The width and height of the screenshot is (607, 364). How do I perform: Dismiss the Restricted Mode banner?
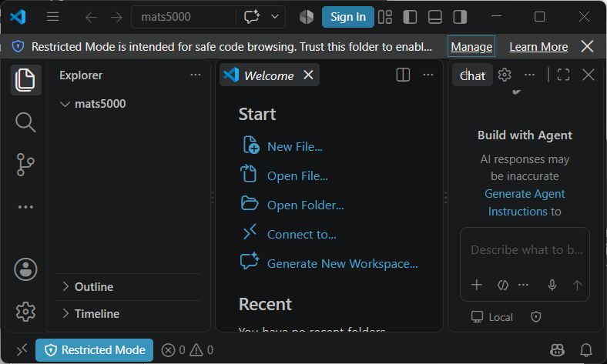click(x=587, y=46)
